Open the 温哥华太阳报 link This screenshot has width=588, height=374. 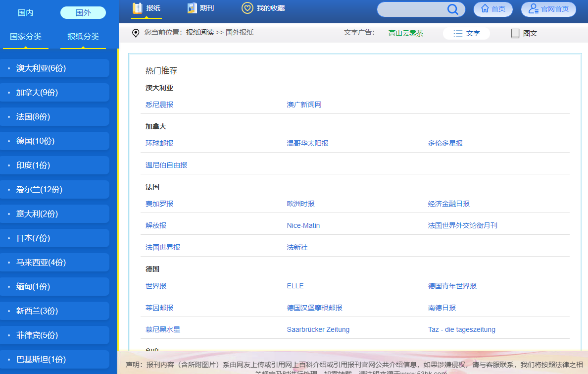(x=307, y=144)
